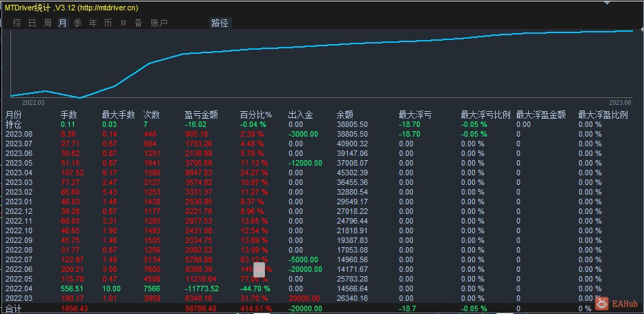Click the 最大浮亏 column header
The width and height of the screenshot is (644, 314).
click(x=416, y=115)
